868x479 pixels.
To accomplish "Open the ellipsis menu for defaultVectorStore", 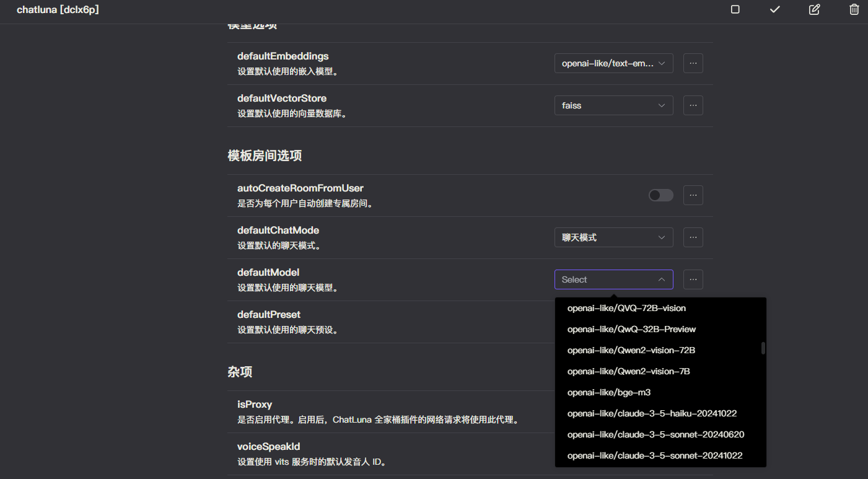I will pyautogui.click(x=693, y=105).
